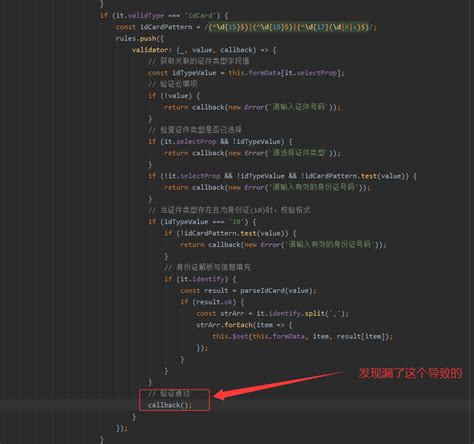474x444 pixels.
Task: Click the '请输入证件号码' error string
Action: 298,107
